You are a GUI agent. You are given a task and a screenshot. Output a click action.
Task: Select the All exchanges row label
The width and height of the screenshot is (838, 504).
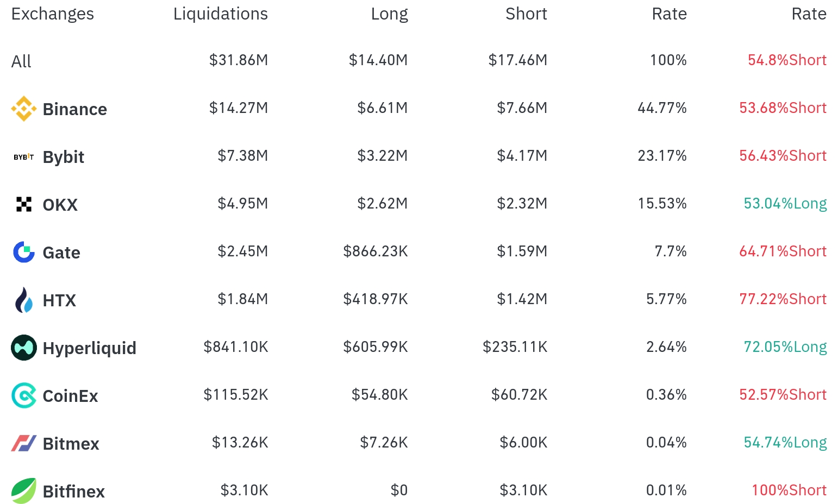[x=21, y=61]
